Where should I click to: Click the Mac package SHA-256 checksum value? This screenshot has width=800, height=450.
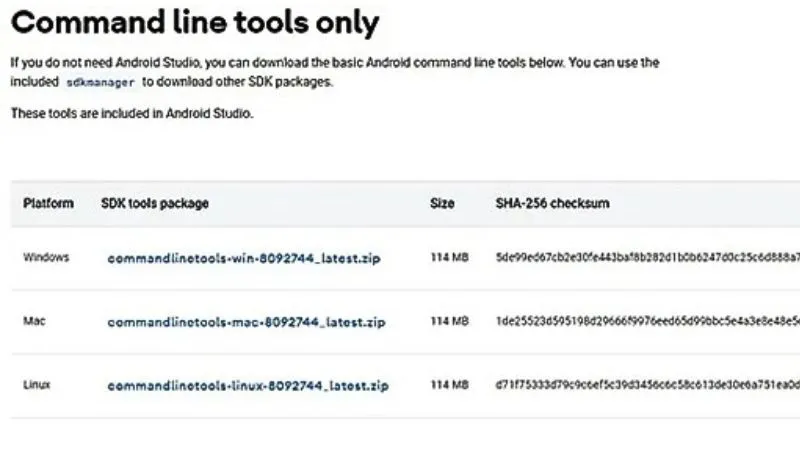[x=646, y=322]
